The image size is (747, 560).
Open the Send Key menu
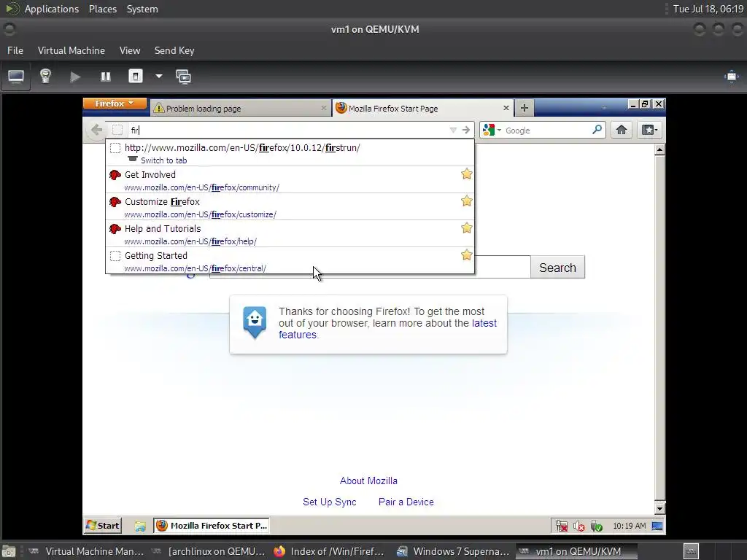174,50
